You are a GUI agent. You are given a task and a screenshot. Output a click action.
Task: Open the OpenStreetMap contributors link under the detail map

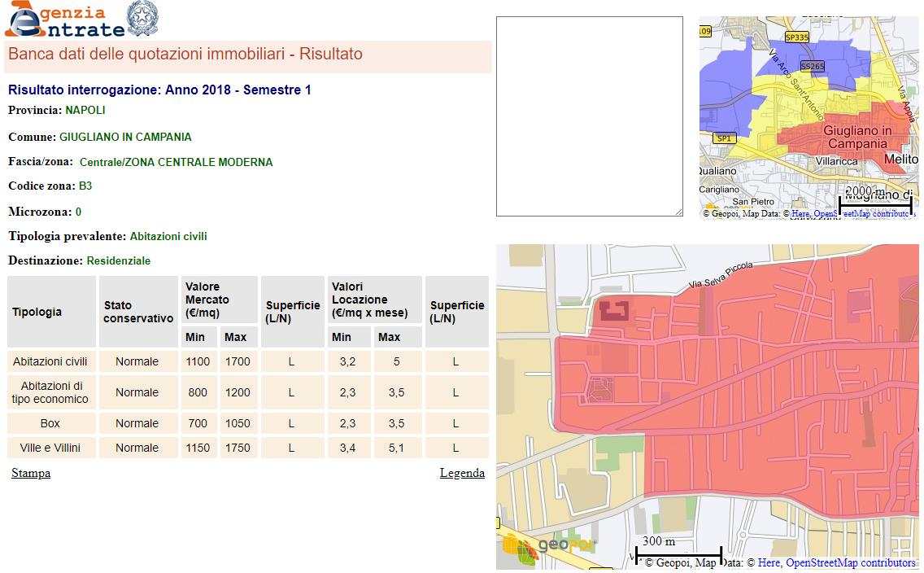[850, 562]
